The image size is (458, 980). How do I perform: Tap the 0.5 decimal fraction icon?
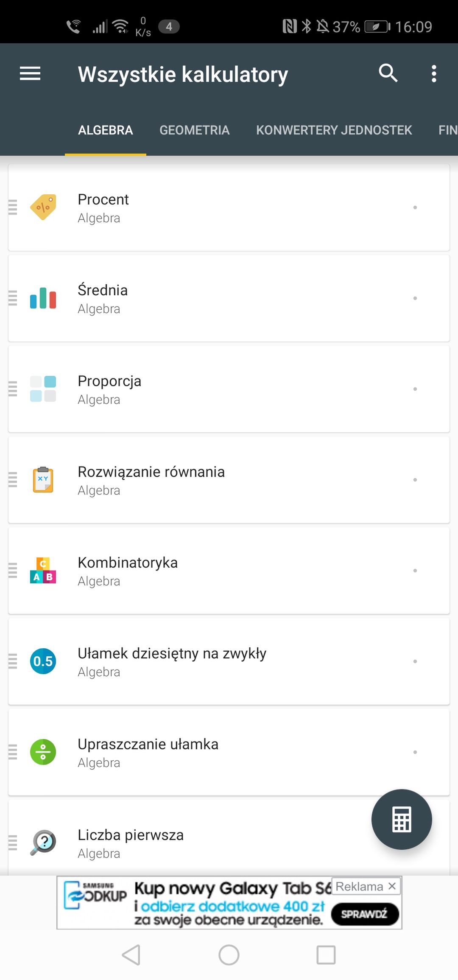tap(43, 661)
